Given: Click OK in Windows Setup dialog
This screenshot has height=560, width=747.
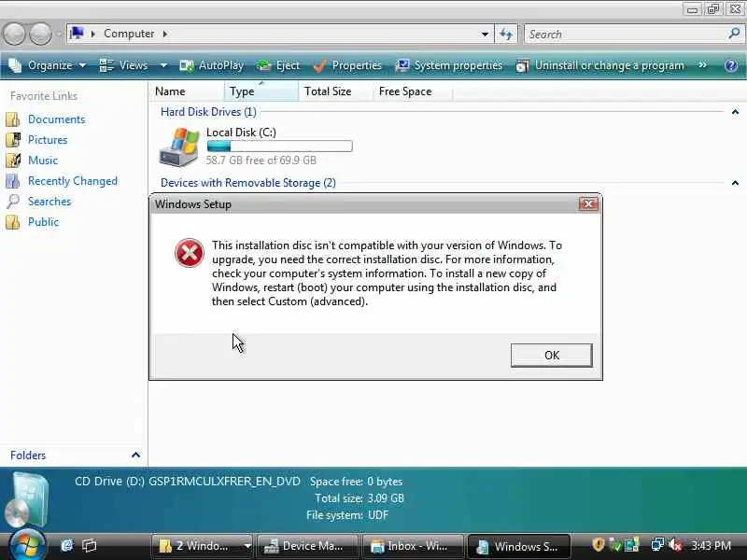Looking at the screenshot, I should point(551,356).
